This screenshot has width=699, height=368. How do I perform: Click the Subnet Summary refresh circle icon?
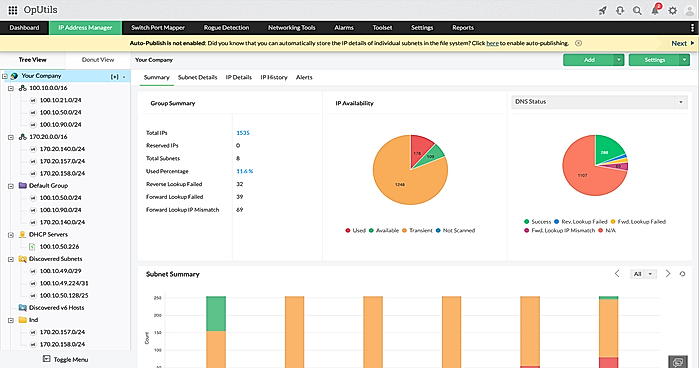point(682,274)
